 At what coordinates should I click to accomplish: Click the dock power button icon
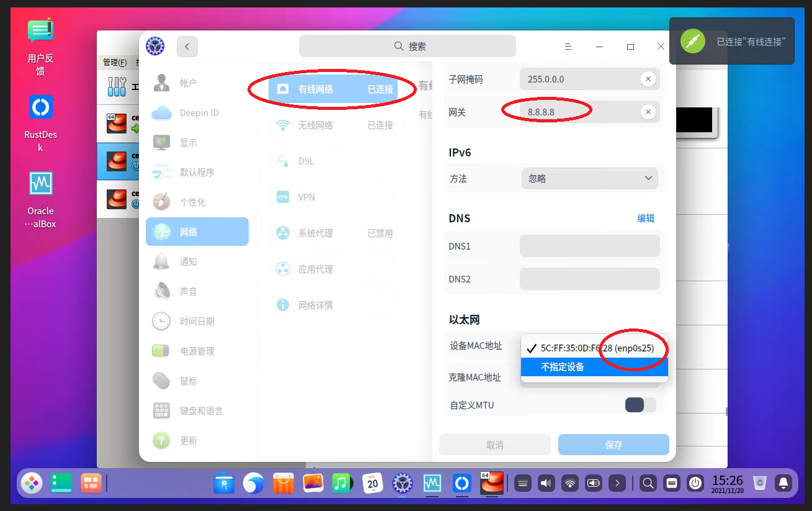(x=695, y=483)
